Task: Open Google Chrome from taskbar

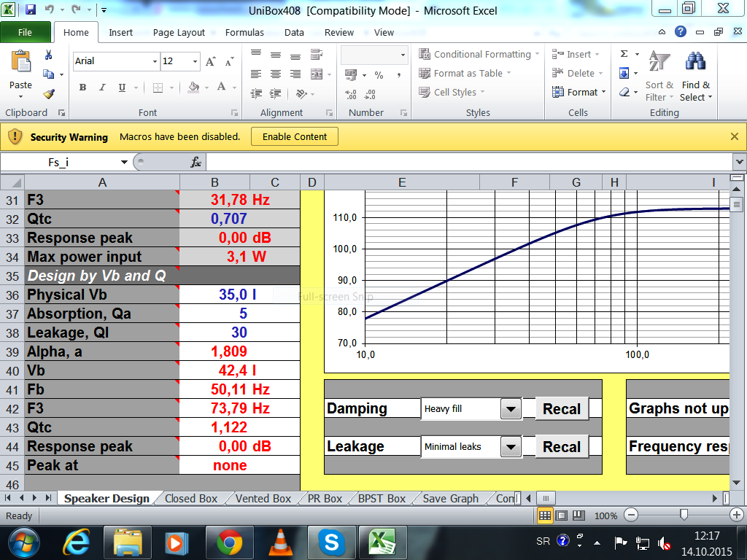Action: pos(229,542)
